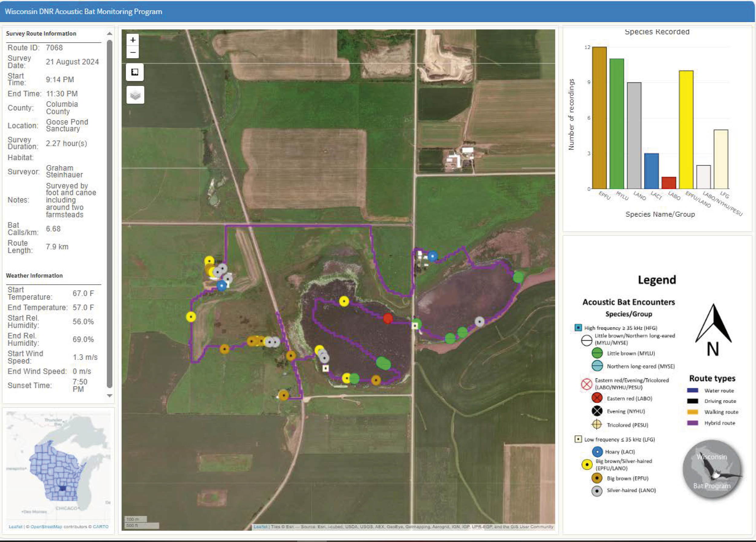
Task: Click the Sunset Time value 7:50 PM
Action: point(80,385)
